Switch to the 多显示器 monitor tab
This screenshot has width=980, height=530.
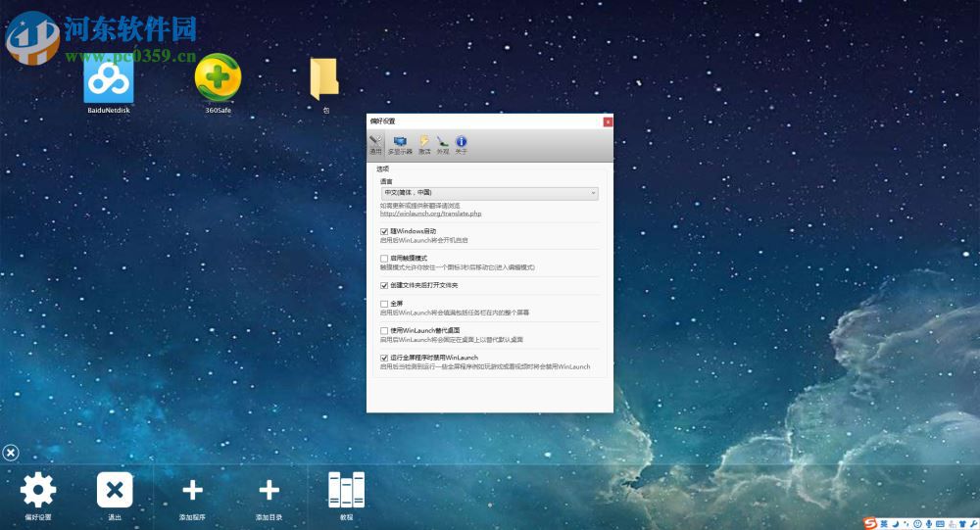coord(400,145)
